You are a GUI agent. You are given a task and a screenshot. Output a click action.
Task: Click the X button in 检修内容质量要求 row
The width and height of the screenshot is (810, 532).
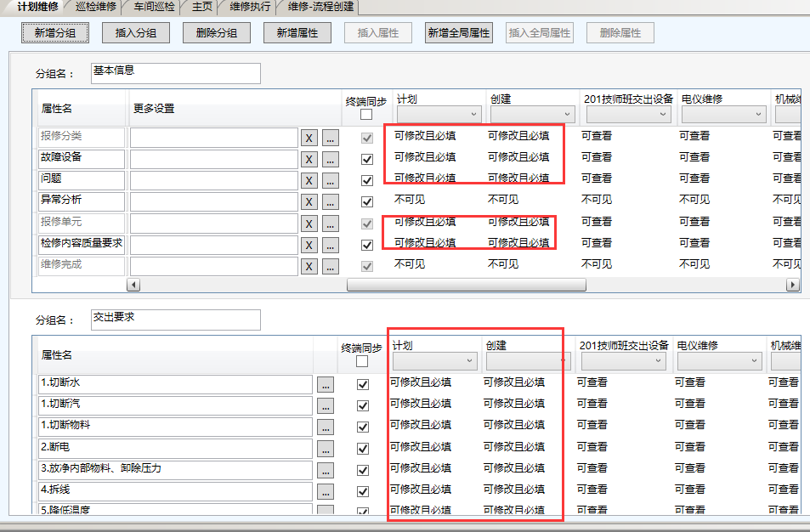(x=309, y=245)
